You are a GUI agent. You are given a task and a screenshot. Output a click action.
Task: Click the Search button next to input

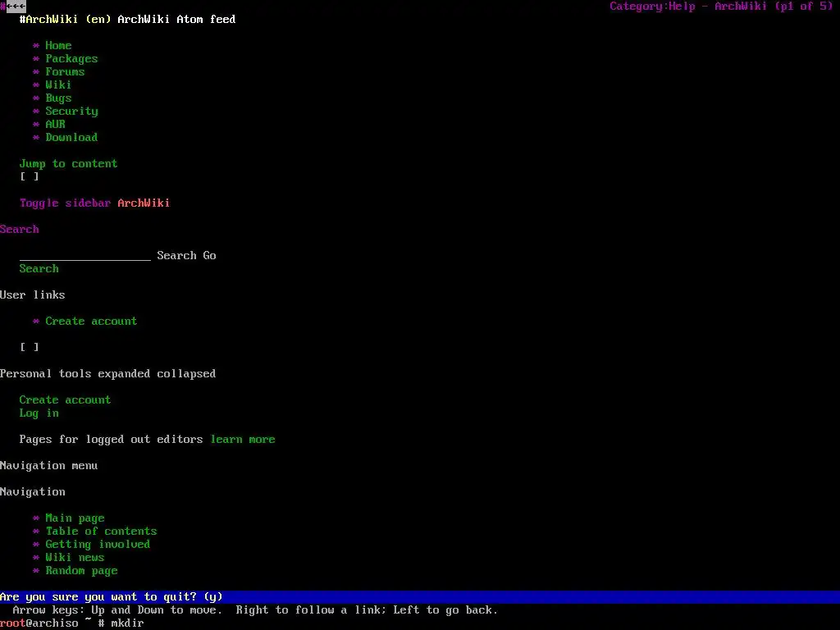click(x=177, y=256)
